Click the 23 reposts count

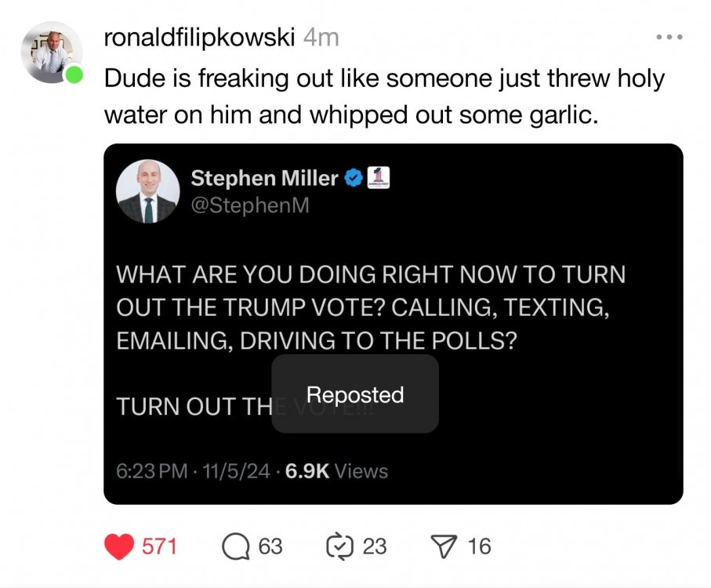point(374,546)
